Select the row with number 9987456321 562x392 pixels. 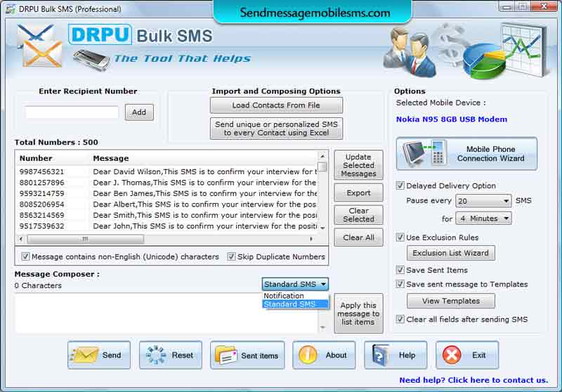click(x=166, y=171)
